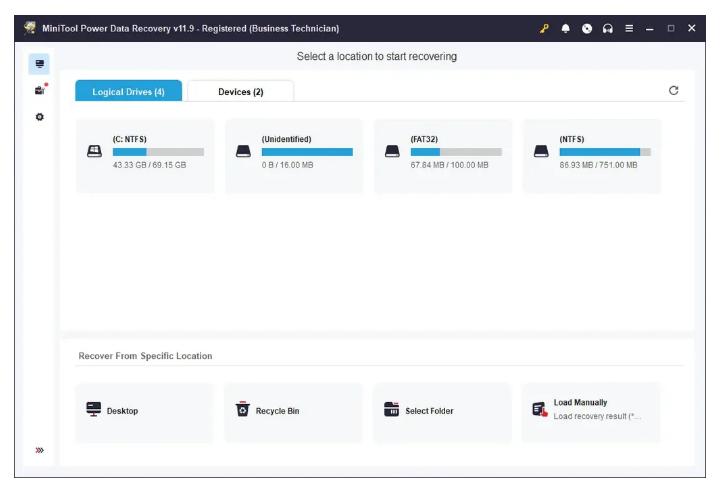721x485 pixels.
Task: Open the toolbox utilities sidebar icon
Action: click(39, 90)
